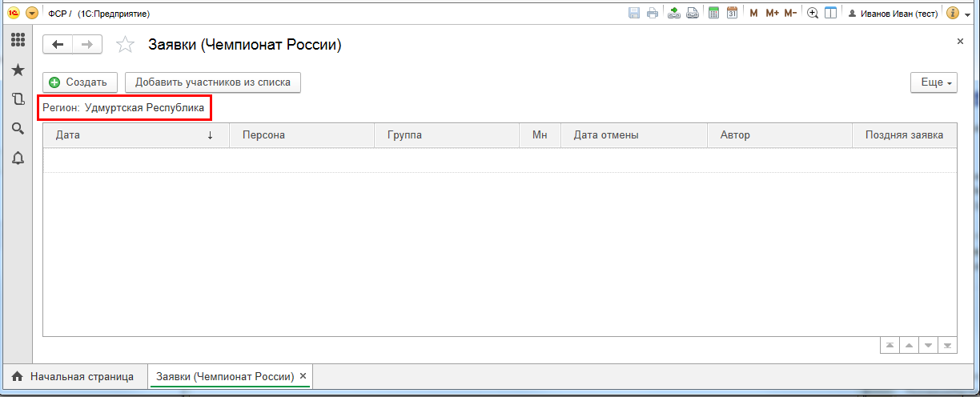Click the zoom scale magnifier icon
The image size is (980, 397).
click(813, 13)
